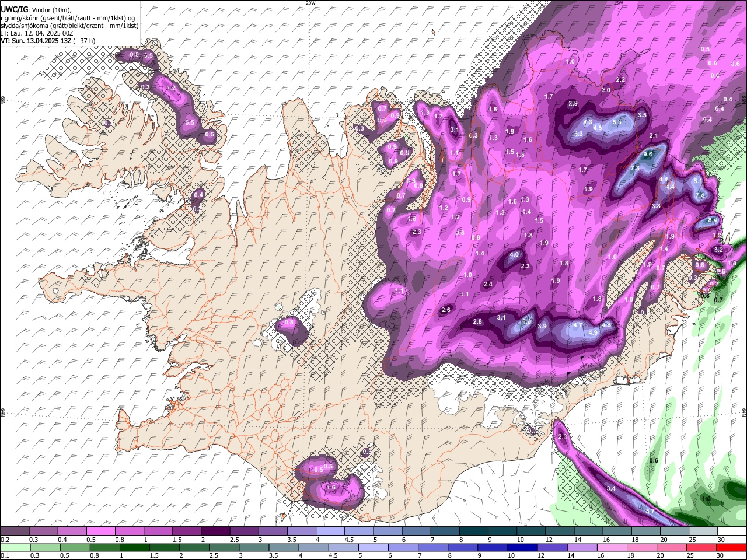Pick the lower legend dark green swatch between 1 and 1.5
The width and height of the screenshot is (747, 560).
coord(134,547)
